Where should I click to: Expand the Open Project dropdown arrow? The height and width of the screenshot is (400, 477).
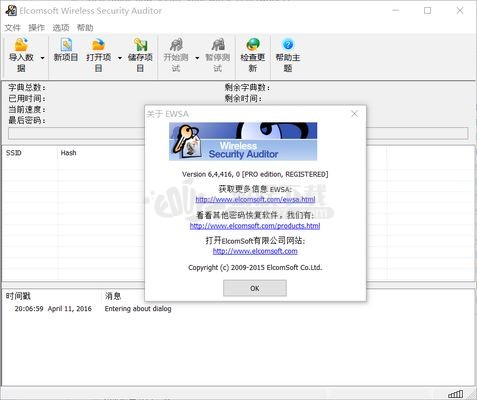click(x=120, y=58)
